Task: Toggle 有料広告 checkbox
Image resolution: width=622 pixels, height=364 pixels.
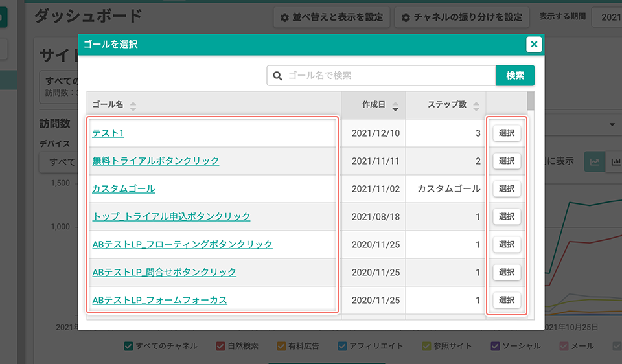Action: pyautogui.click(x=281, y=346)
